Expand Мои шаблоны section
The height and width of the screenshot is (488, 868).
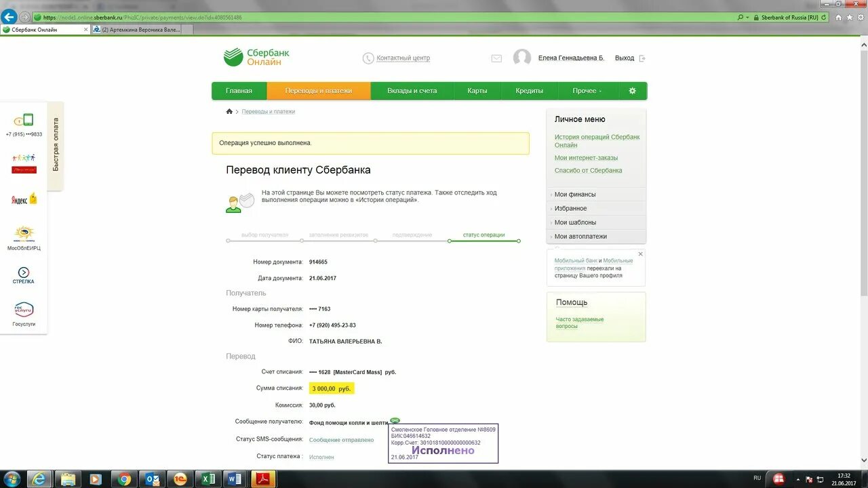click(x=596, y=222)
